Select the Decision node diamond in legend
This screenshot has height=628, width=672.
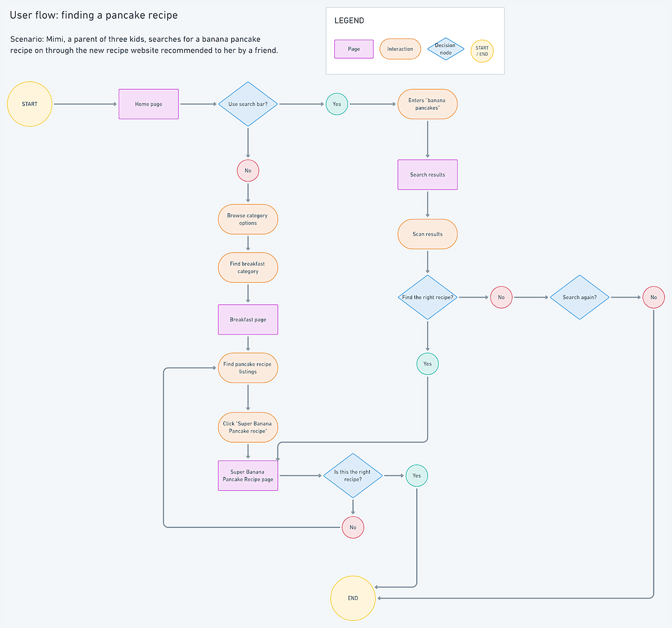tap(445, 49)
